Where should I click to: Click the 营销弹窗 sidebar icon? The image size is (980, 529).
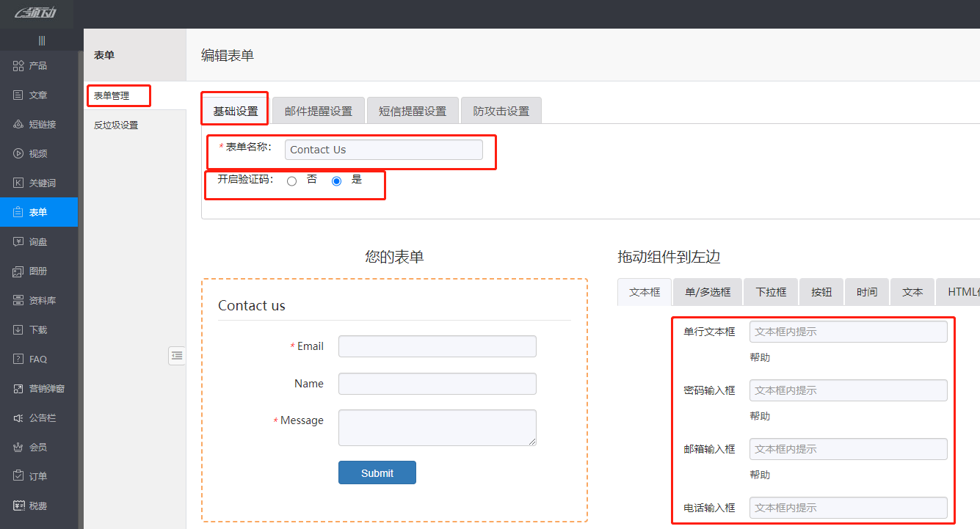point(19,389)
